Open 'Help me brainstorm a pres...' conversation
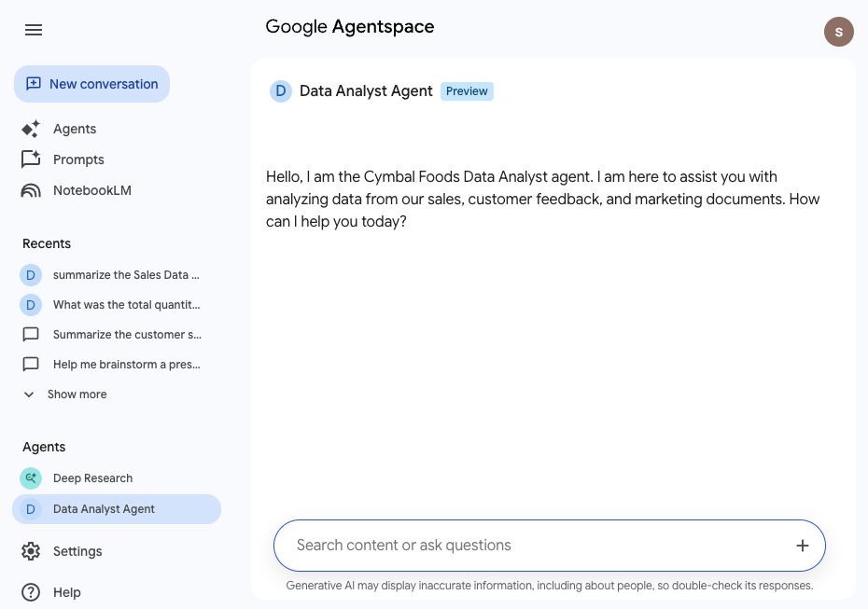The width and height of the screenshot is (868, 609). point(126,365)
